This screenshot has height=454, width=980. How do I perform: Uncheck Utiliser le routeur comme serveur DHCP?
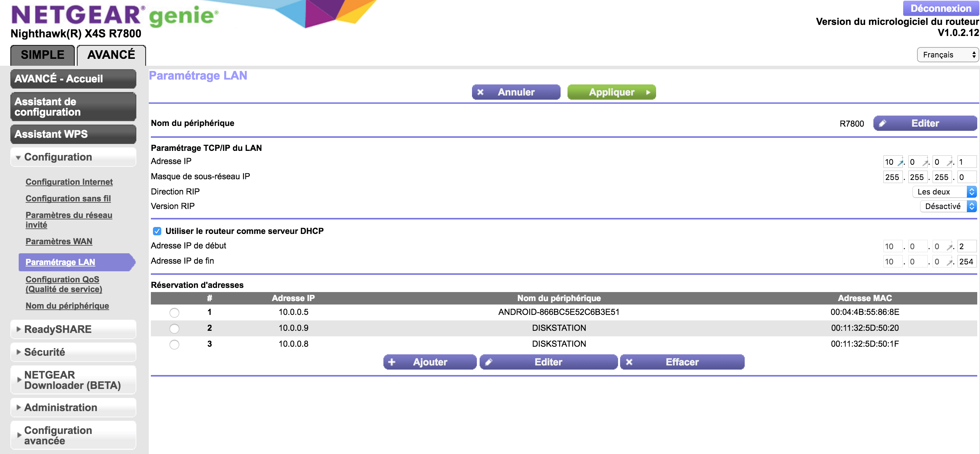pos(157,231)
